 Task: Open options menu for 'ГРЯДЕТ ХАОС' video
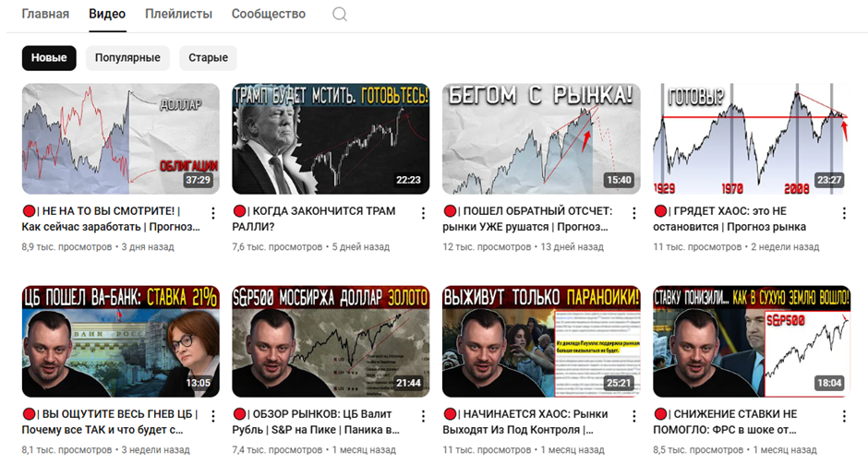[844, 213]
